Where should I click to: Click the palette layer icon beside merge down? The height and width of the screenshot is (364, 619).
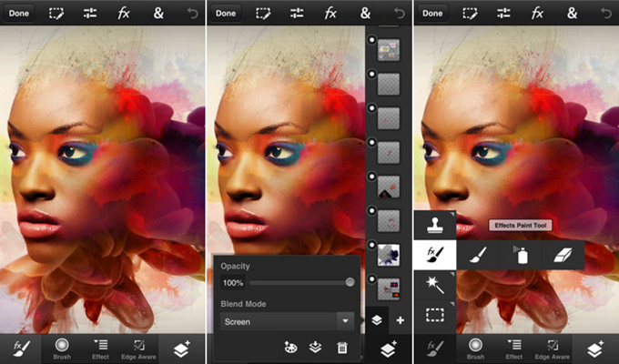pos(291,348)
